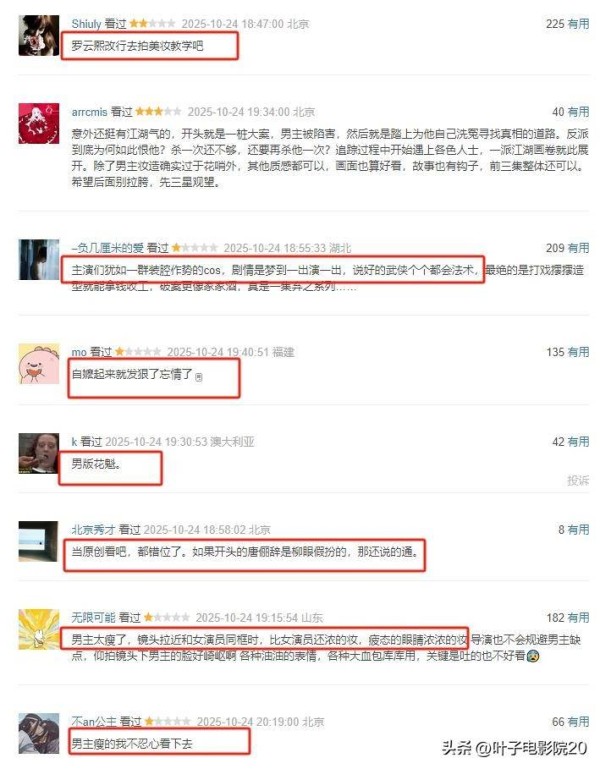Image resolution: width=600 pixels, height=769 pixels.
Task: Open 不an公主's avatar image
Action: (x=39, y=733)
